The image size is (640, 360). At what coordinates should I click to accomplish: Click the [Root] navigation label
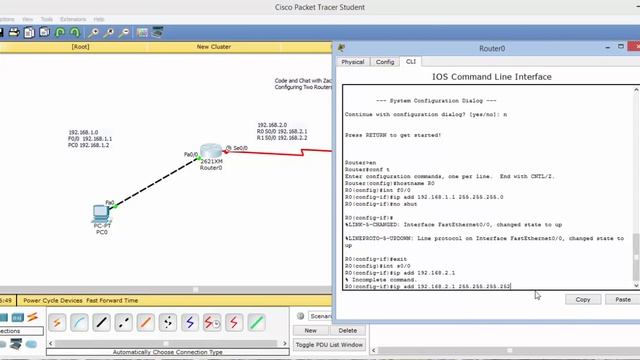[x=80, y=47]
